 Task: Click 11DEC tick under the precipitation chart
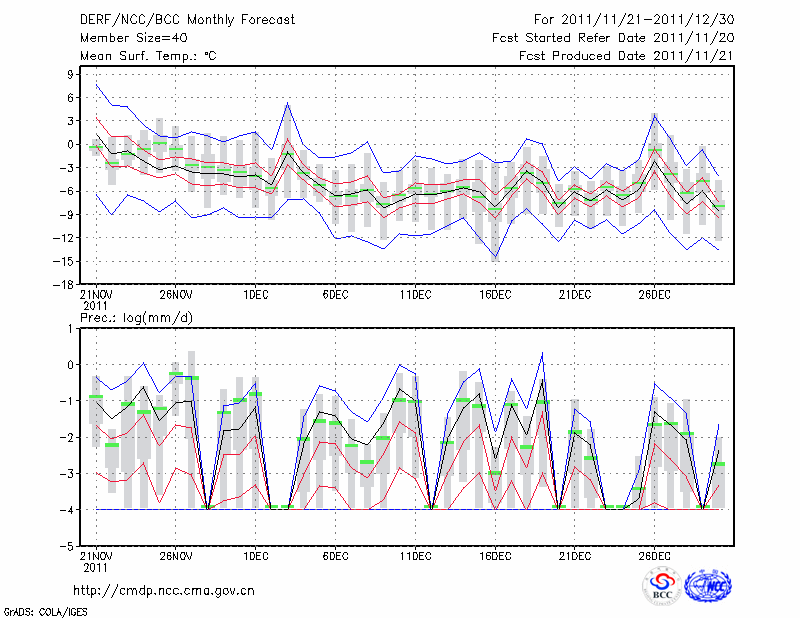click(415, 556)
